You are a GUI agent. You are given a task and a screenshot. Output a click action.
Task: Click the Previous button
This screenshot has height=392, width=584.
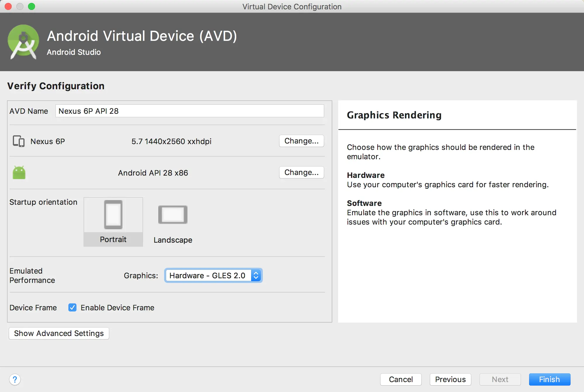[450, 379]
